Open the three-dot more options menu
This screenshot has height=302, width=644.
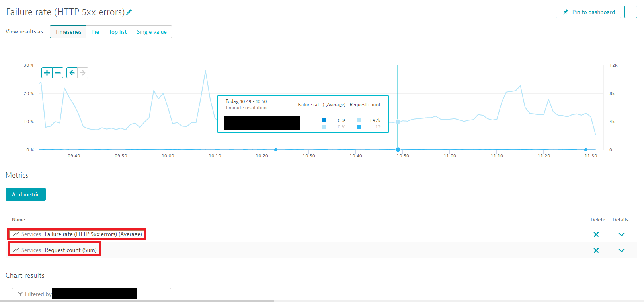pyautogui.click(x=630, y=12)
